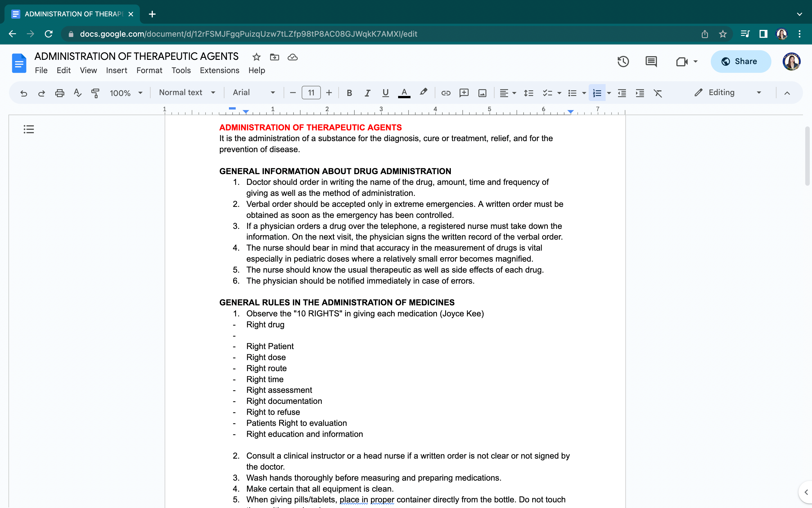Open a new browser tab
The height and width of the screenshot is (508, 812).
point(152,14)
